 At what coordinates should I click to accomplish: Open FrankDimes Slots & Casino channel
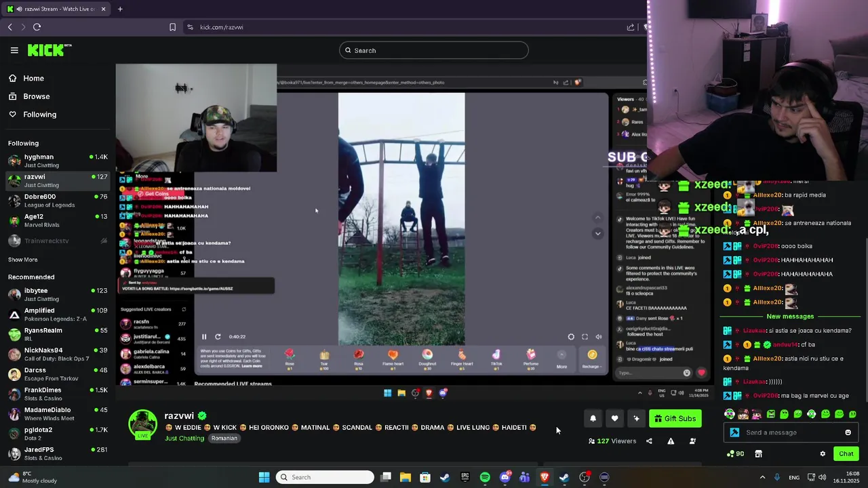pos(58,394)
